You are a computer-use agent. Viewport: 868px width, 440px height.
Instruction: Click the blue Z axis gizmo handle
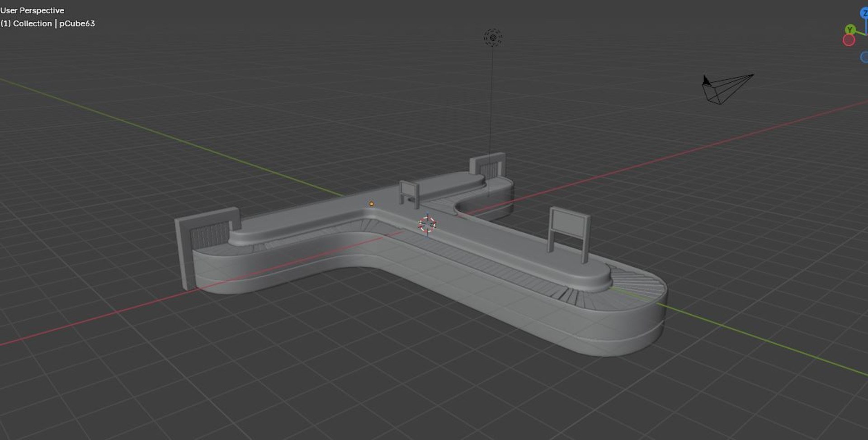coord(864,14)
